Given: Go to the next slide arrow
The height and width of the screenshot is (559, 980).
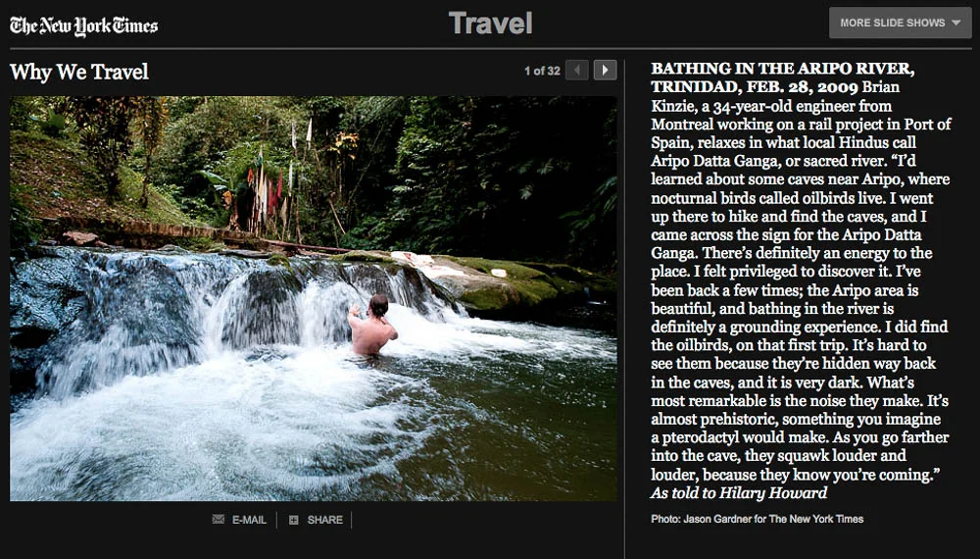Looking at the screenshot, I should tap(605, 70).
